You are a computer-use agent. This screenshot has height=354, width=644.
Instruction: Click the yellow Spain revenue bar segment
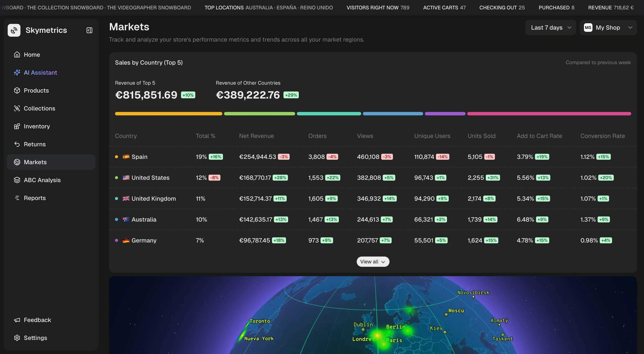click(x=168, y=114)
